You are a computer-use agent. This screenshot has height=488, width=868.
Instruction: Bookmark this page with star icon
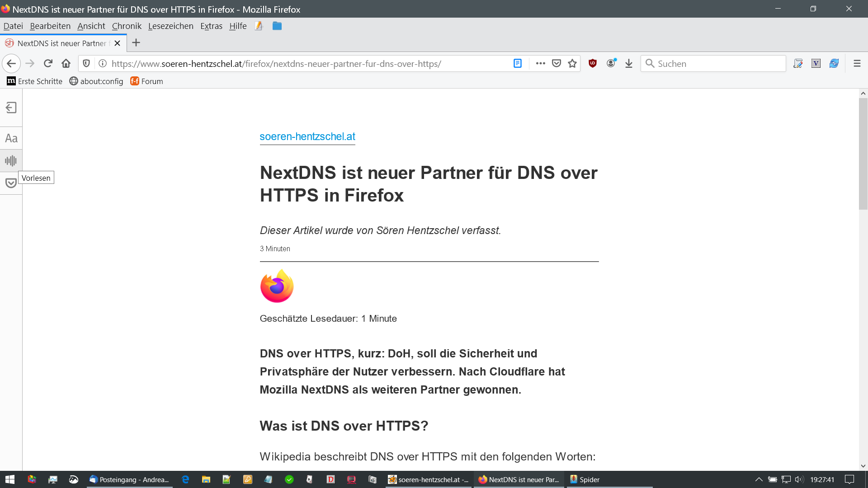coord(572,64)
